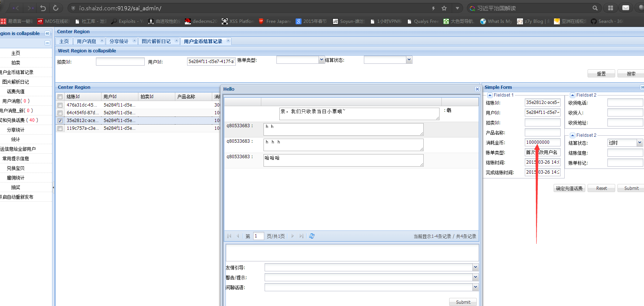Click the shield icon before the URL

(73, 8)
